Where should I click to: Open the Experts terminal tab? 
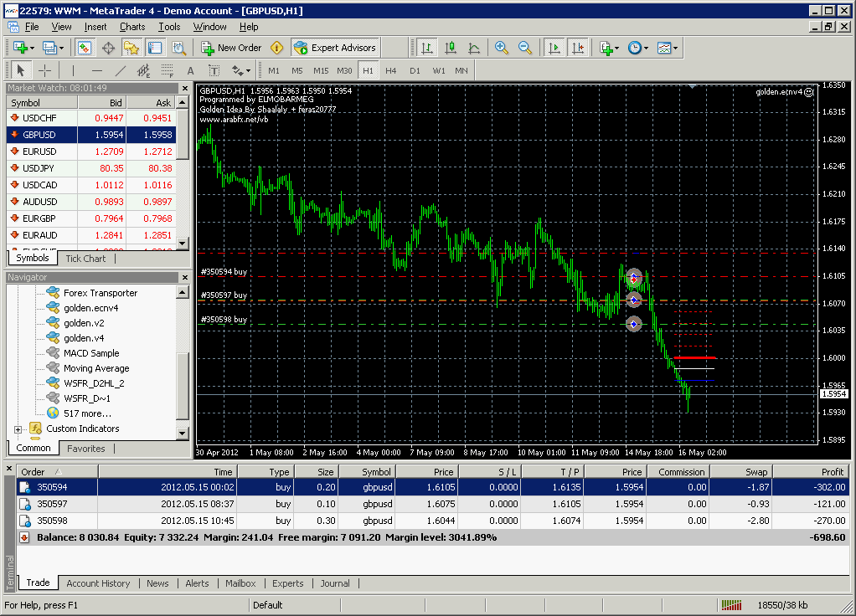coord(287,583)
